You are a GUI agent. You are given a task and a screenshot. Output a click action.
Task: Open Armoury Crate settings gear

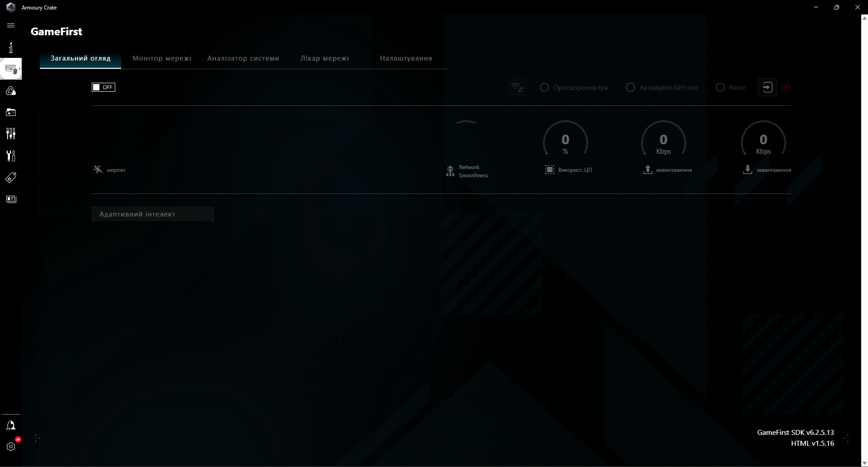coord(11,447)
